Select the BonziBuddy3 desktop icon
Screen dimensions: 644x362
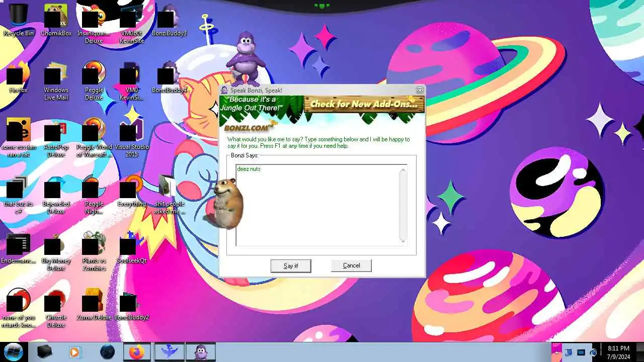[x=169, y=21]
